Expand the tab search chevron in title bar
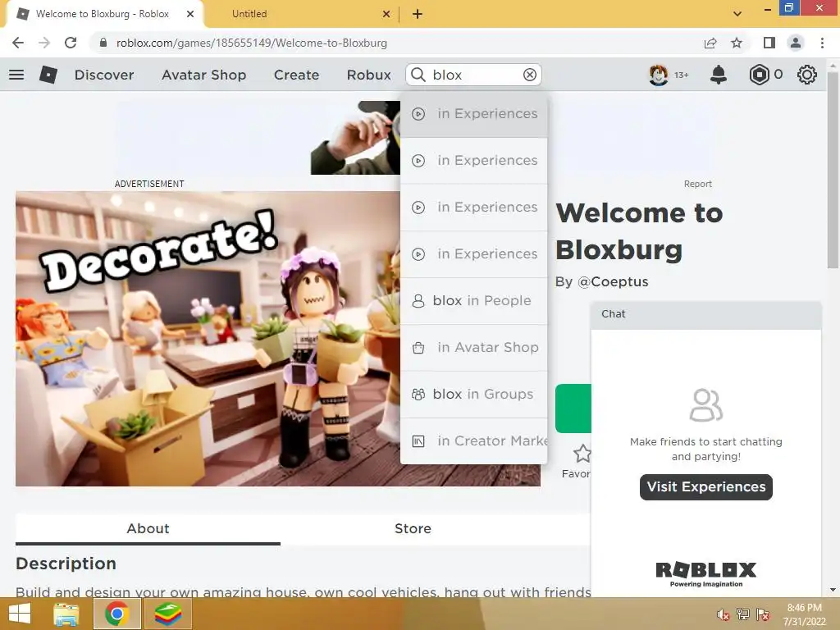 pyautogui.click(x=737, y=14)
